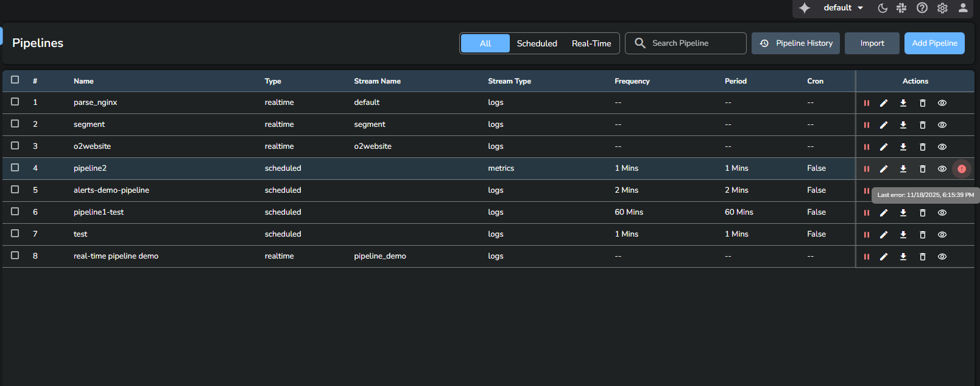Switch theme with the moon icon
Image resolution: width=980 pixels, height=386 pixels.
point(883,8)
